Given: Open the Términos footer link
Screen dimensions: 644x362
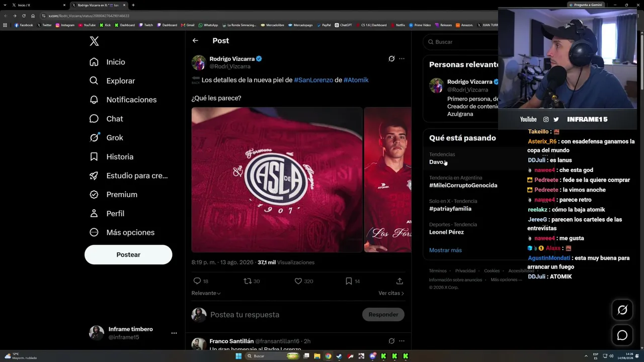Looking at the screenshot, I should coord(438,271).
